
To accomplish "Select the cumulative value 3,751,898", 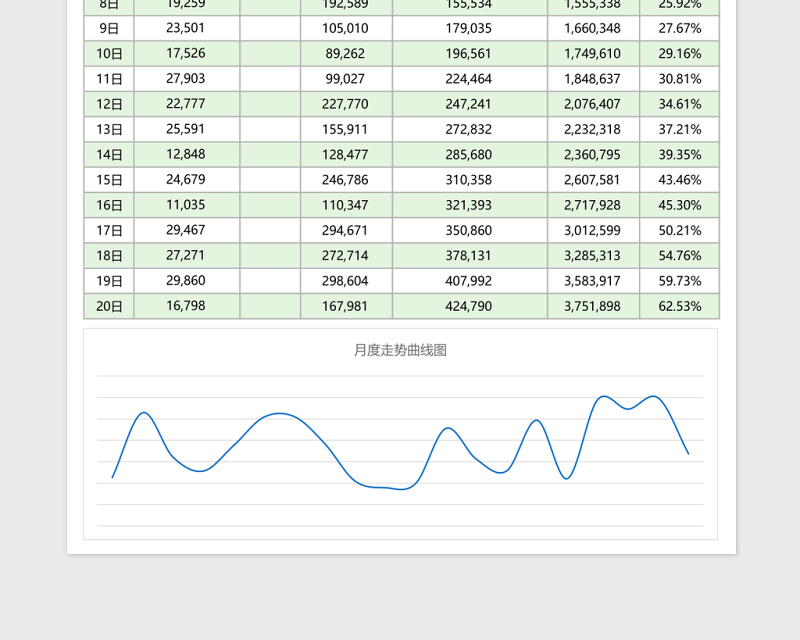I will coord(593,306).
